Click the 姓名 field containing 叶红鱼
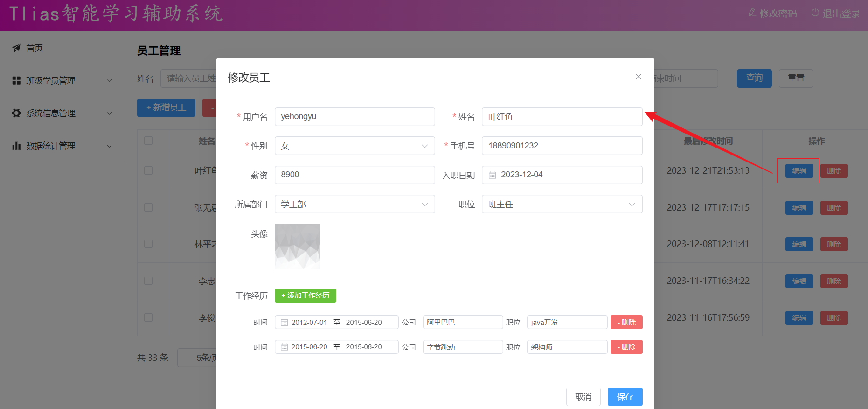868x409 pixels. coord(562,117)
